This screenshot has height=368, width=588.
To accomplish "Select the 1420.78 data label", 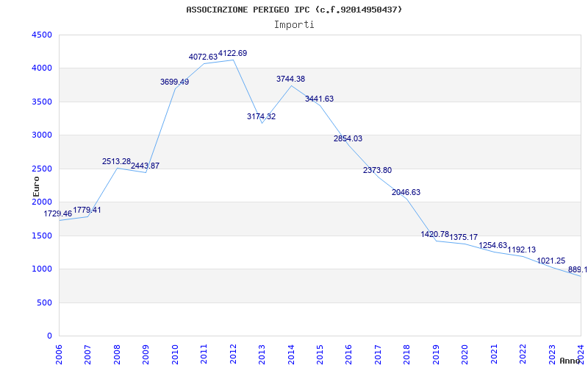I will point(434,234).
